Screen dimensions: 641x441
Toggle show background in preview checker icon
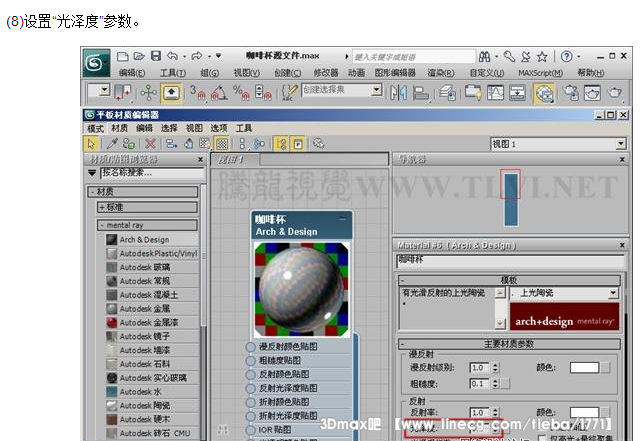[x=222, y=143]
